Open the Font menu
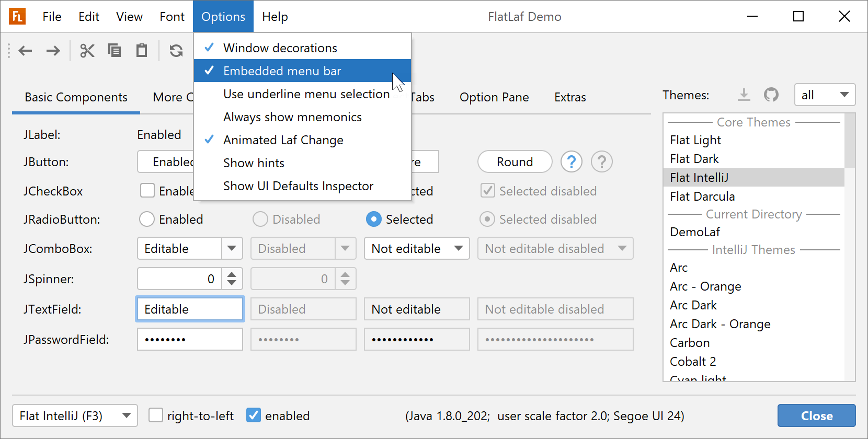 point(172,17)
